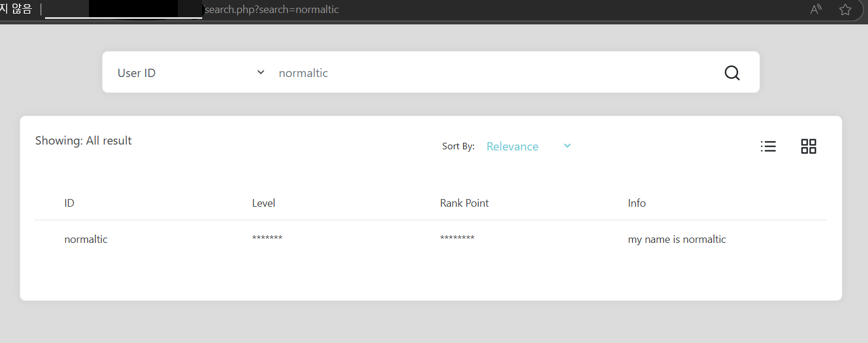
Task: Open the User ID search type dropdown
Action: pyautogui.click(x=190, y=72)
